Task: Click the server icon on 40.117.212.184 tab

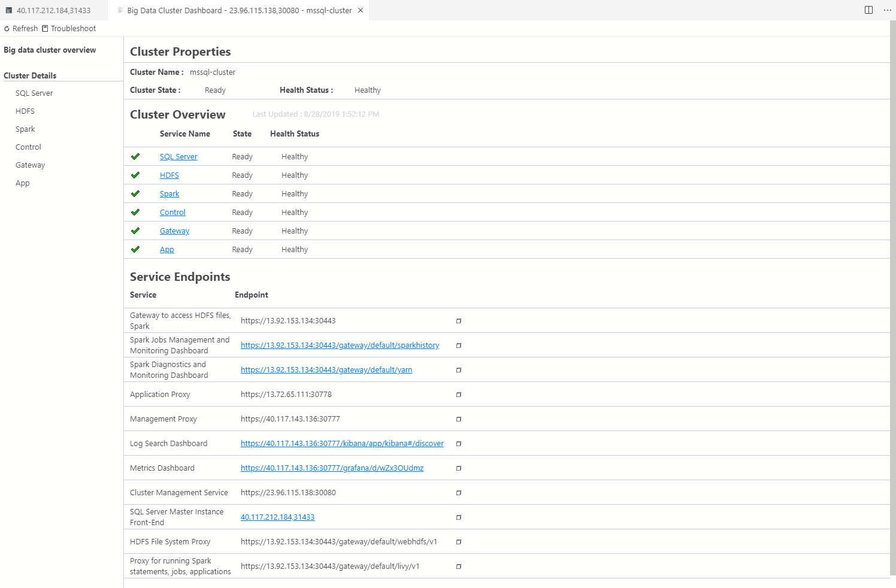Action: [x=9, y=10]
